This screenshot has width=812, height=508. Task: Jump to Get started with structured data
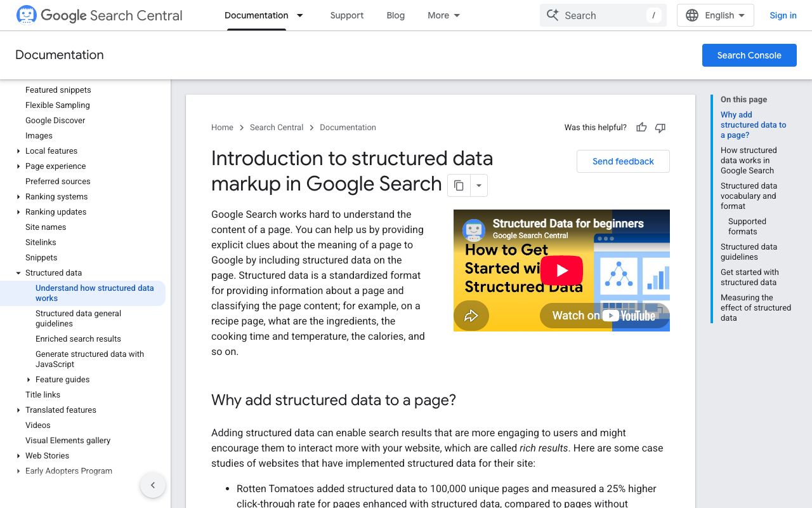[x=750, y=277]
